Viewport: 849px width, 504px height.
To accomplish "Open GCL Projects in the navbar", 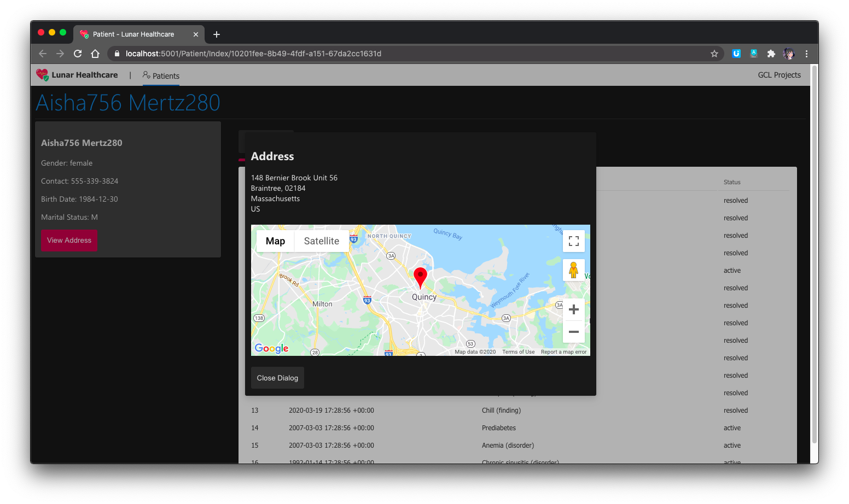I will coord(780,75).
